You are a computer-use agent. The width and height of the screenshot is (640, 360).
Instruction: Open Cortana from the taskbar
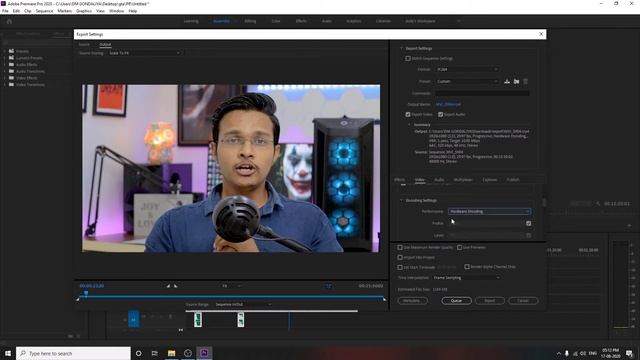click(x=138, y=353)
